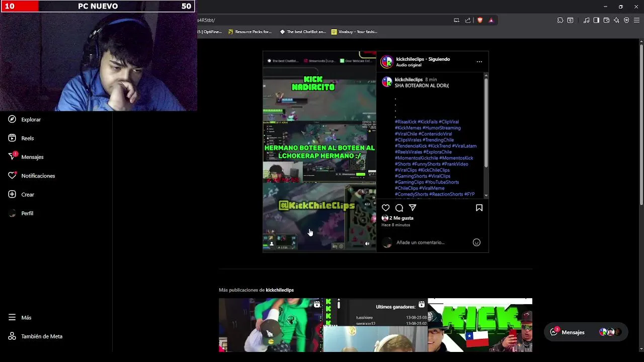Open the Vivabuy – Your fashi... bookmark
Viewport: 644px width, 362px height.
tap(354, 32)
